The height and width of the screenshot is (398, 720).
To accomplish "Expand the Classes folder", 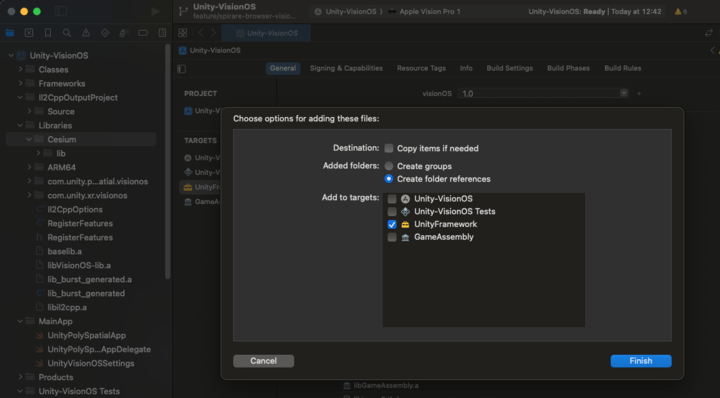I will click(x=20, y=69).
